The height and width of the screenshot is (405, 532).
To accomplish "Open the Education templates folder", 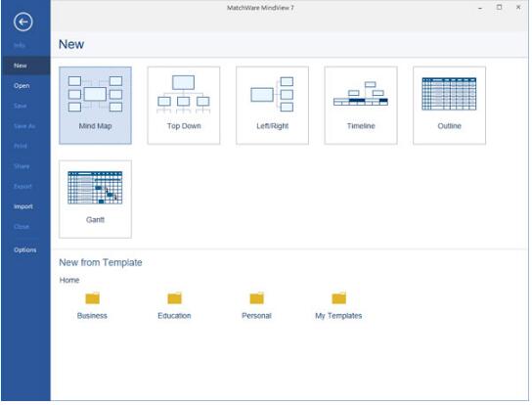I will coord(174,305).
